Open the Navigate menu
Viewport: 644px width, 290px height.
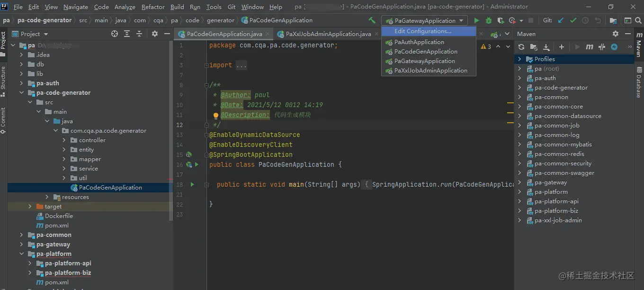[x=76, y=7]
